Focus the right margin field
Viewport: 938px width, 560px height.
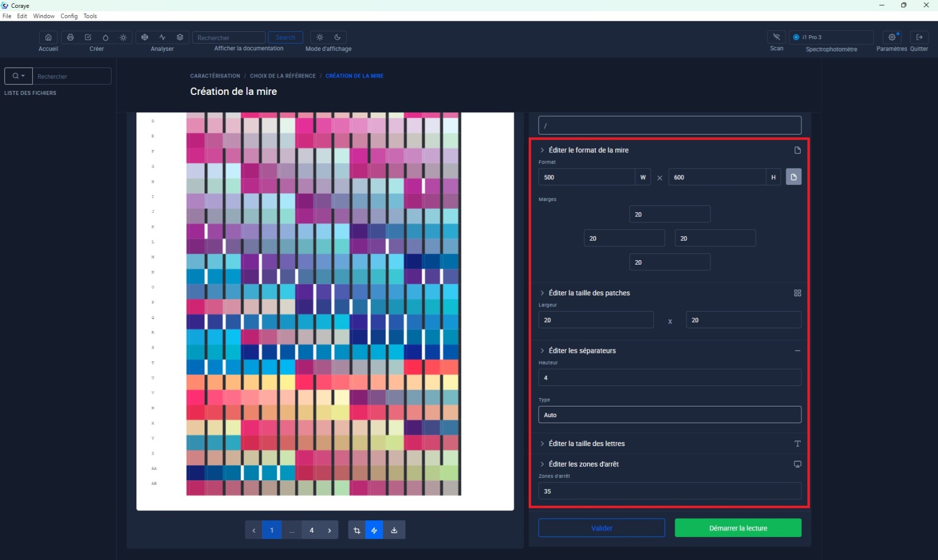(715, 238)
